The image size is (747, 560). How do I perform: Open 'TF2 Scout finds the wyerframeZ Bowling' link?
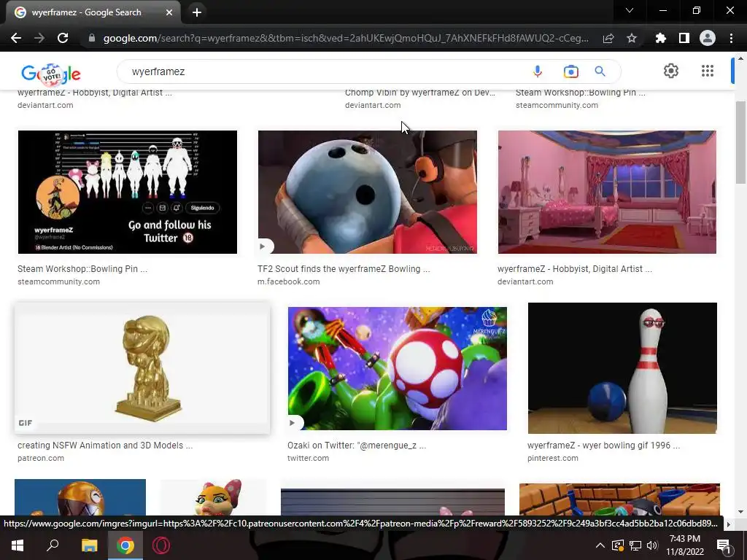[344, 268]
